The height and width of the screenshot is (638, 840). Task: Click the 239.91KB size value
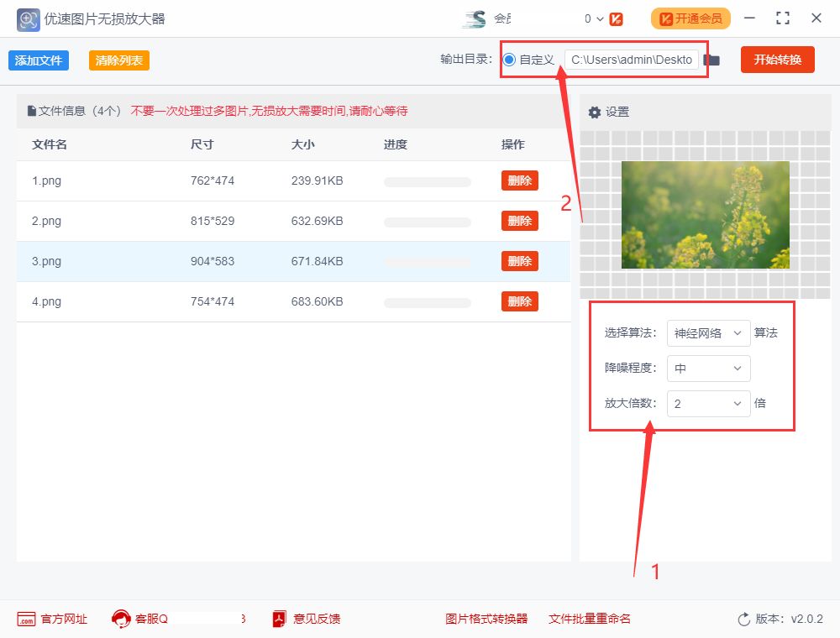(x=318, y=181)
